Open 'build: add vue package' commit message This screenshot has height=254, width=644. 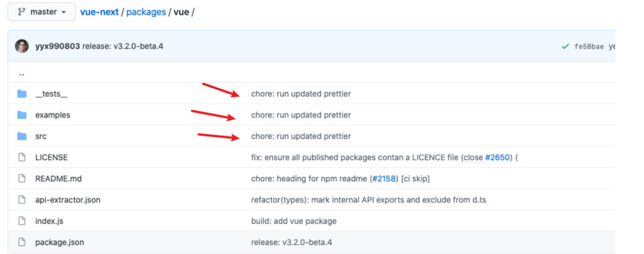point(294,221)
